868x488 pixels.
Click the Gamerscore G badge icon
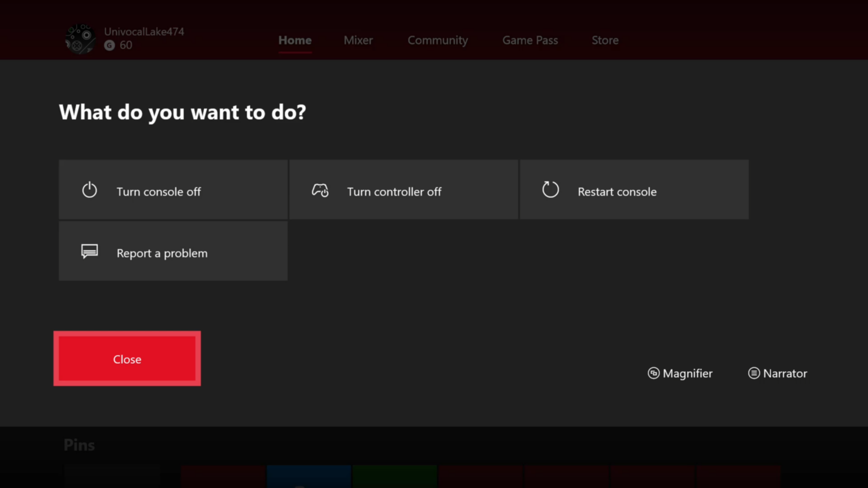(110, 46)
